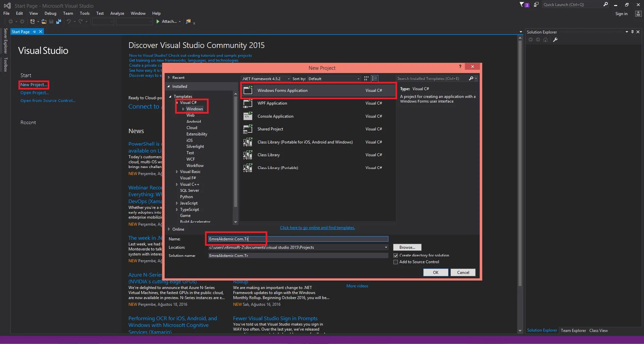This screenshot has width=644, height=344.
Task: Switch to the Class View tab
Action: point(598,331)
